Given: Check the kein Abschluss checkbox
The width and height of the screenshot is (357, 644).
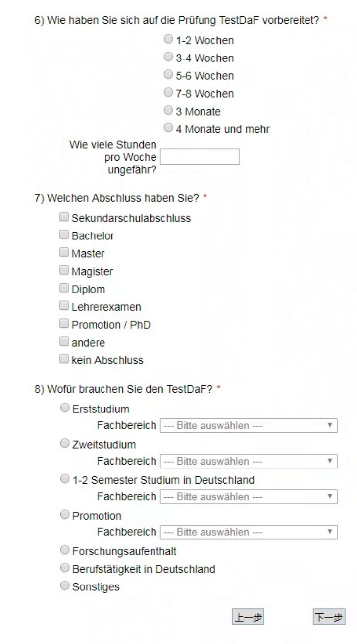Looking at the screenshot, I should pos(63,360).
